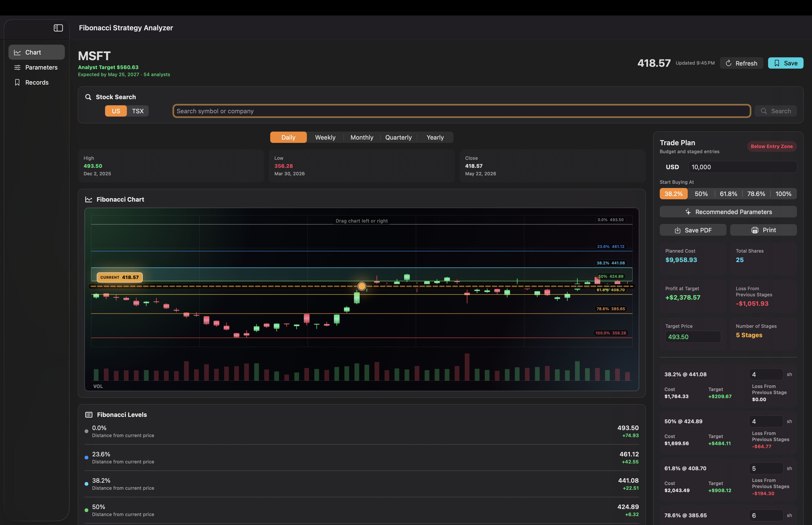
Task: Focus the Search symbol or company field
Action: [462, 111]
